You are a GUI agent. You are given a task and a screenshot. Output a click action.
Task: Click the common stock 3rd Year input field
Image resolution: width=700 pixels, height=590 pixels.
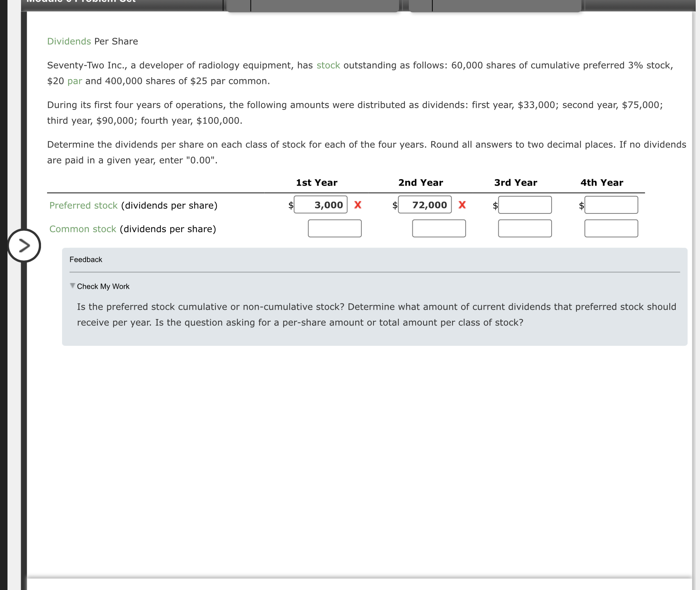point(524,228)
